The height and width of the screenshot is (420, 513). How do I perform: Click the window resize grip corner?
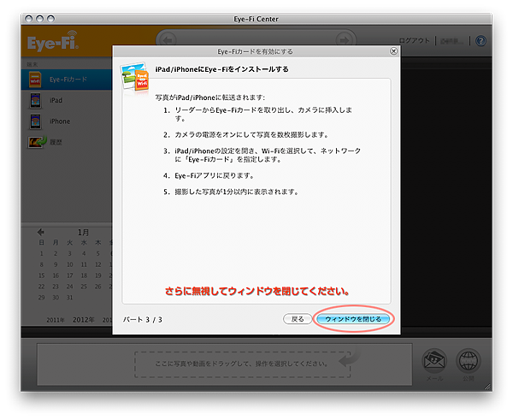click(488, 387)
